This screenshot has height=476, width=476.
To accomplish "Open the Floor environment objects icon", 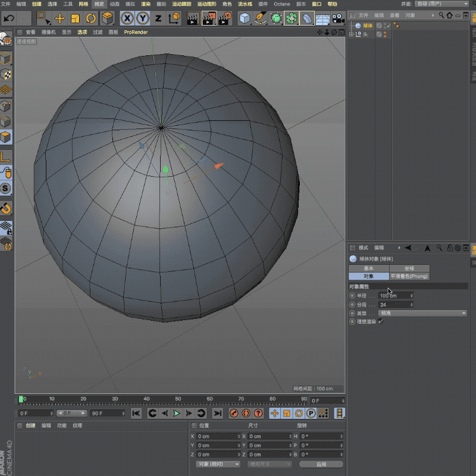I will (322, 19).
